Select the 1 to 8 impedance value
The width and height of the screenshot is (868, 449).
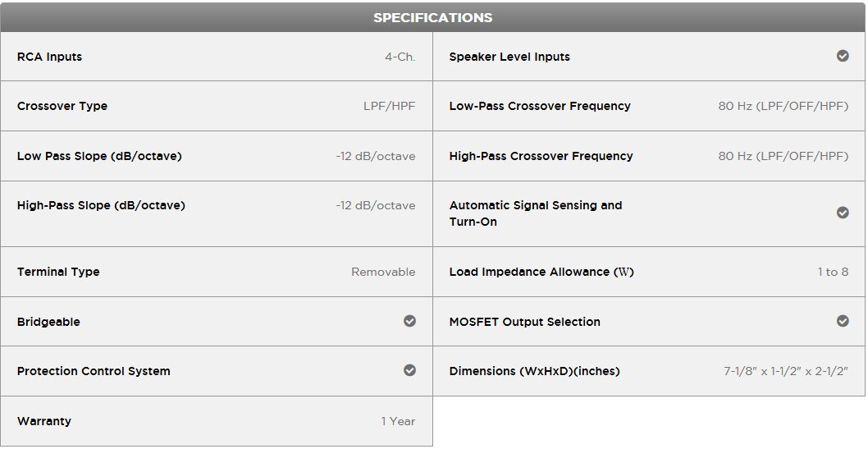833,272
